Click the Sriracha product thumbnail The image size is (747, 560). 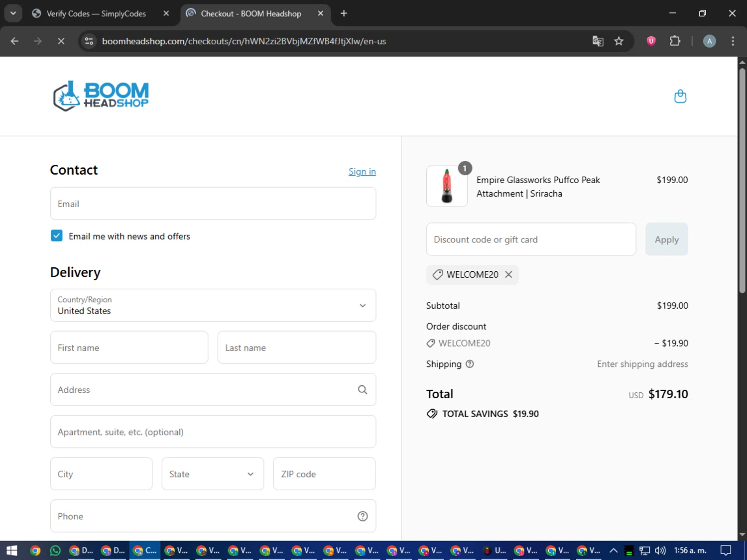click(447, 186)
